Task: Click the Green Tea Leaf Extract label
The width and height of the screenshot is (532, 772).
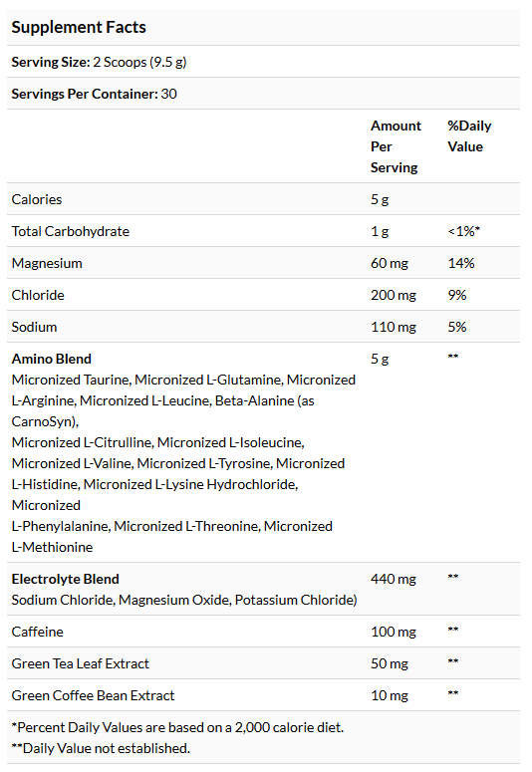Action: point(81,663)
